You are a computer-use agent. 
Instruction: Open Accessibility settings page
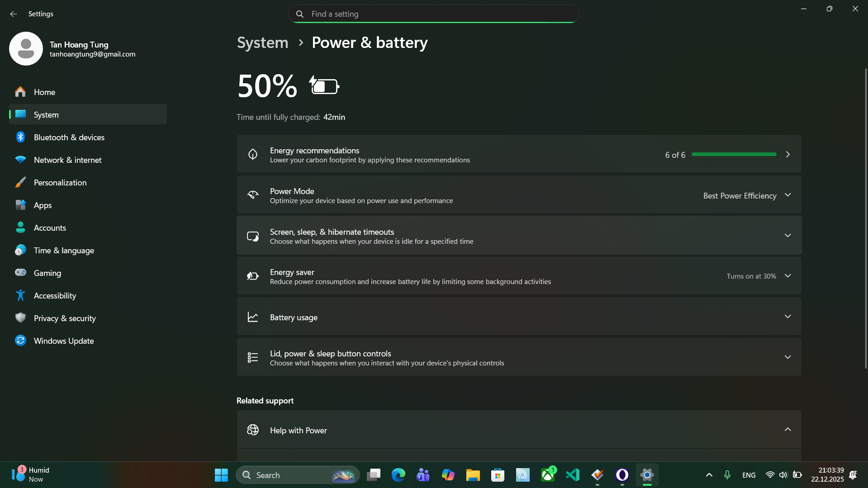88,295
